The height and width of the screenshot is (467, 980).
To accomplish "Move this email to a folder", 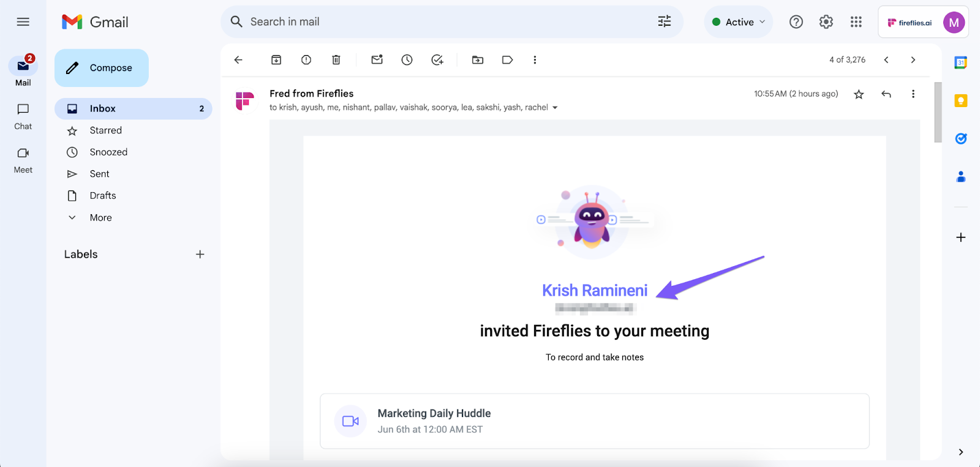I will tap(478, 60).
